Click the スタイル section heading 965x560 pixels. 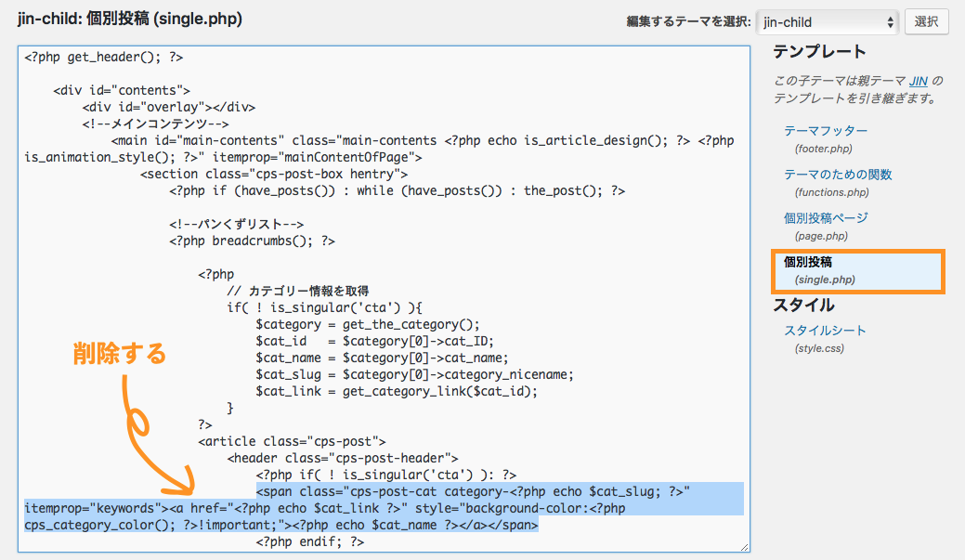803,306
